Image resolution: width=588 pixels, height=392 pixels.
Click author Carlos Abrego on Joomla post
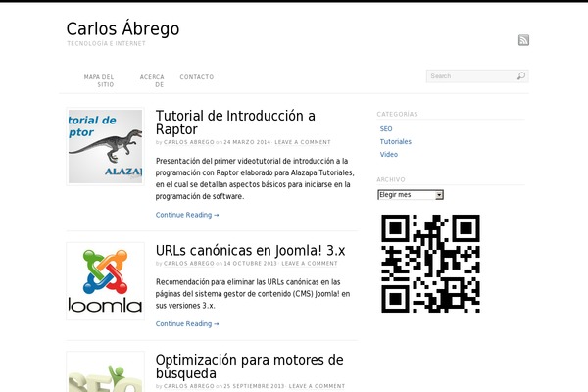(x=188, y=264)
